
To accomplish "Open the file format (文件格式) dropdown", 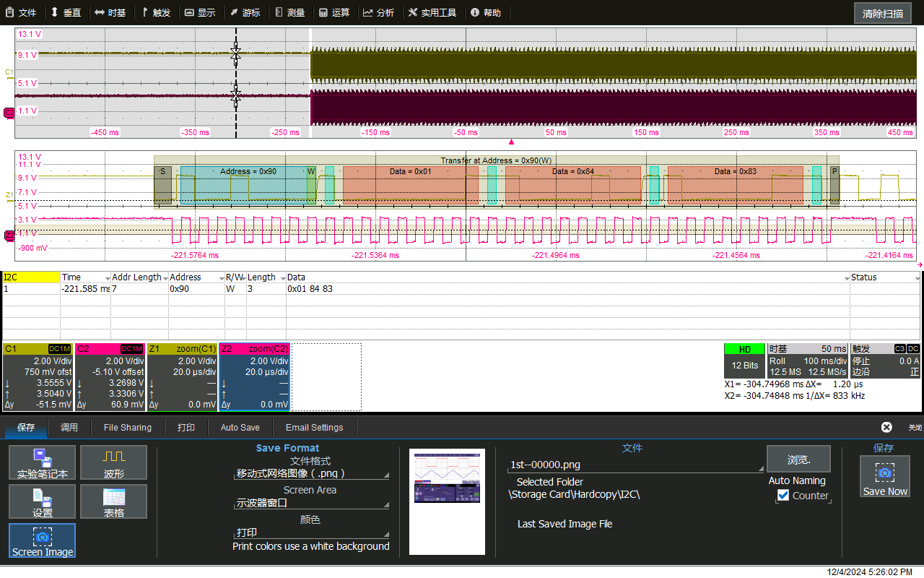I will [x=311, y=474].
